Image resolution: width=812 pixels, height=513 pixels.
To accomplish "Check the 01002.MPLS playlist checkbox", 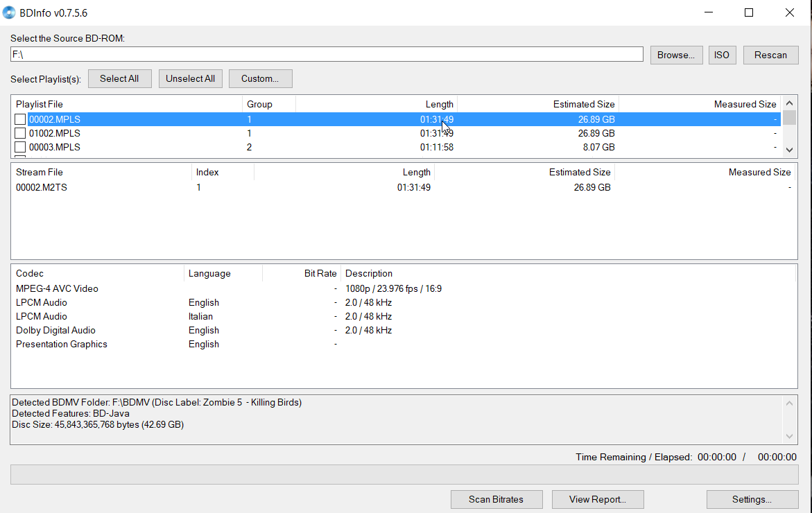I will pos(20,133).
